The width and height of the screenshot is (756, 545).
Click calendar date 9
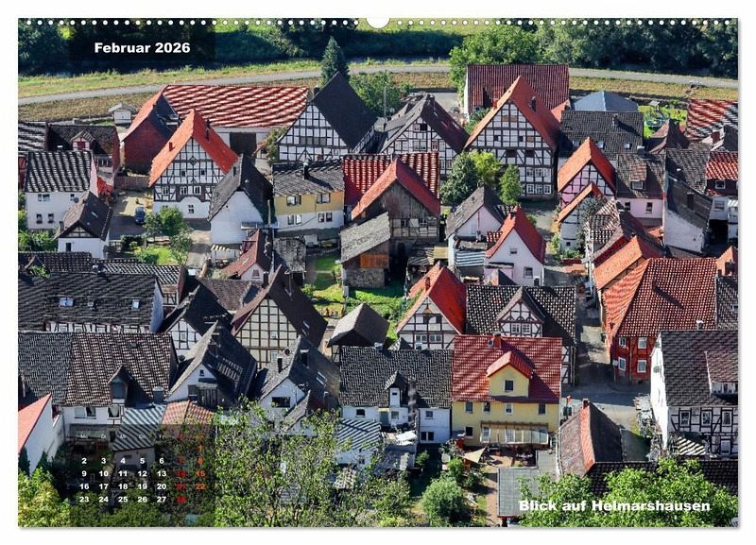pos(84,473)
